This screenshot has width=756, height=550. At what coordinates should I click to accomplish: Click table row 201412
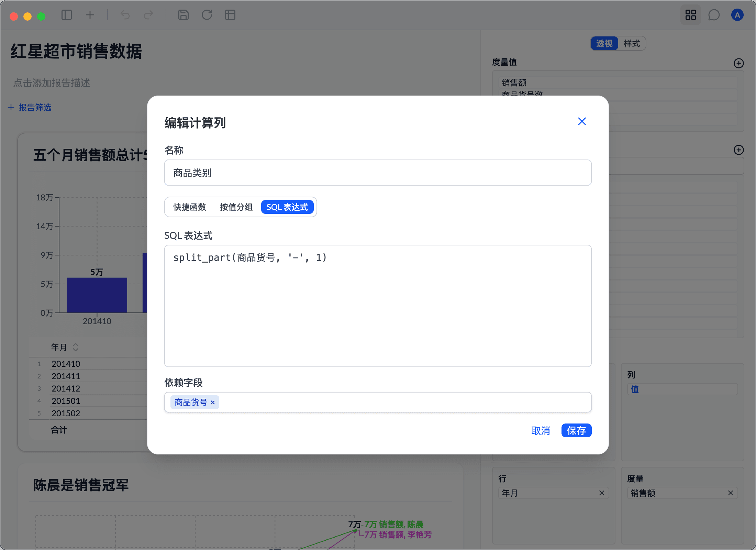pyautogui.click(x=89, y=388)
